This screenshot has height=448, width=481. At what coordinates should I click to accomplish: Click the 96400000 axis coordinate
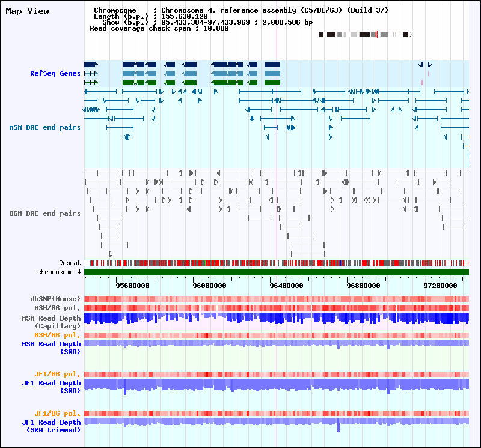[x=286, y=286]
